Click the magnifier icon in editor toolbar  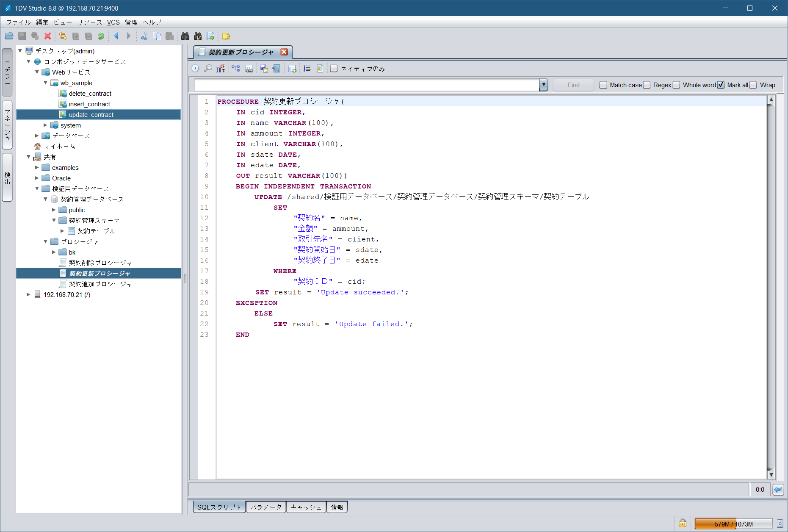pos(208,69)
